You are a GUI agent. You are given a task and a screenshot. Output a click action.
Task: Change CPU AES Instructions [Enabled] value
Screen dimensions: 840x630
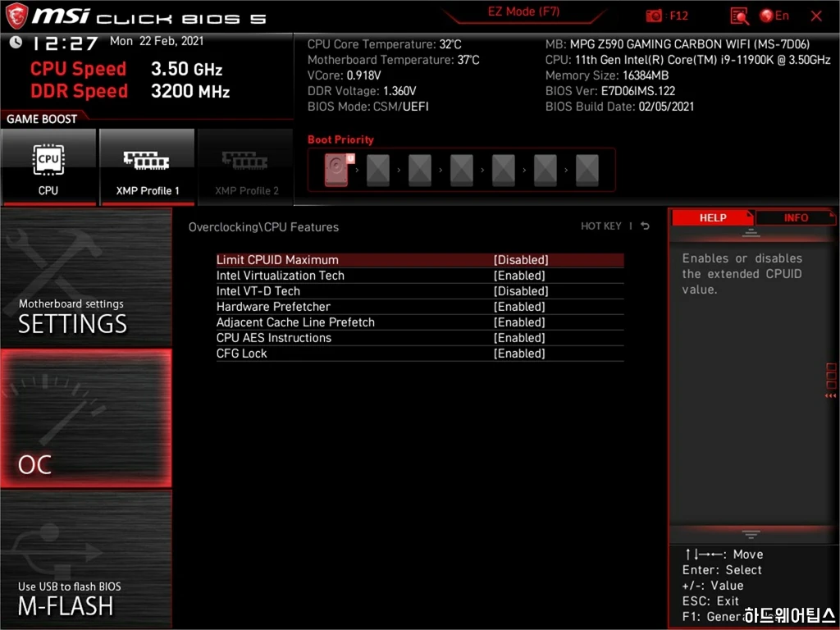click(519, 337)
